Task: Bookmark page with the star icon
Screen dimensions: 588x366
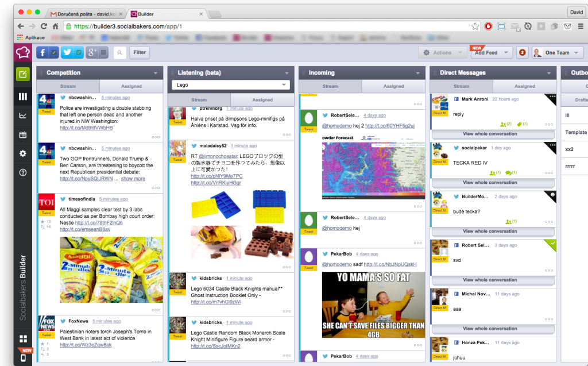Action: point(475,26)
